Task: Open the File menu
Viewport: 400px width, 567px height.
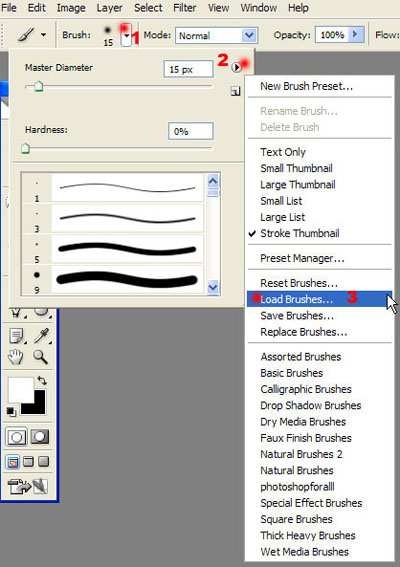Action: pyautogui.click(x=9, y=8)
